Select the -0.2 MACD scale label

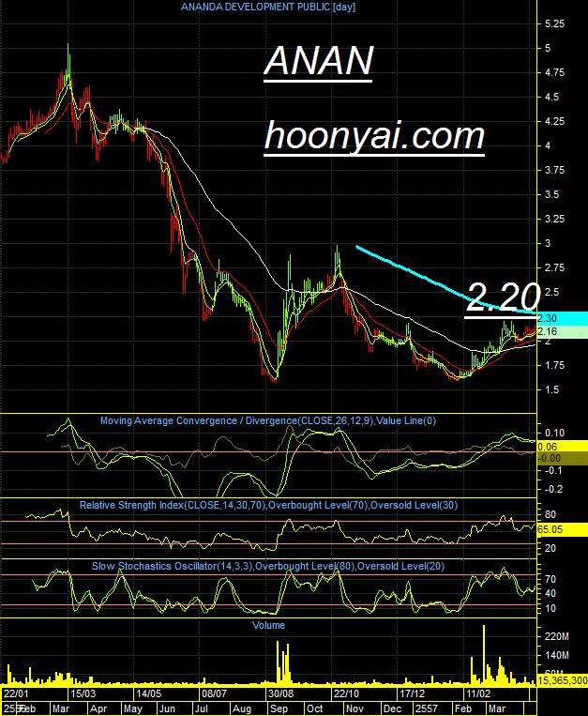tap(552, 490)
